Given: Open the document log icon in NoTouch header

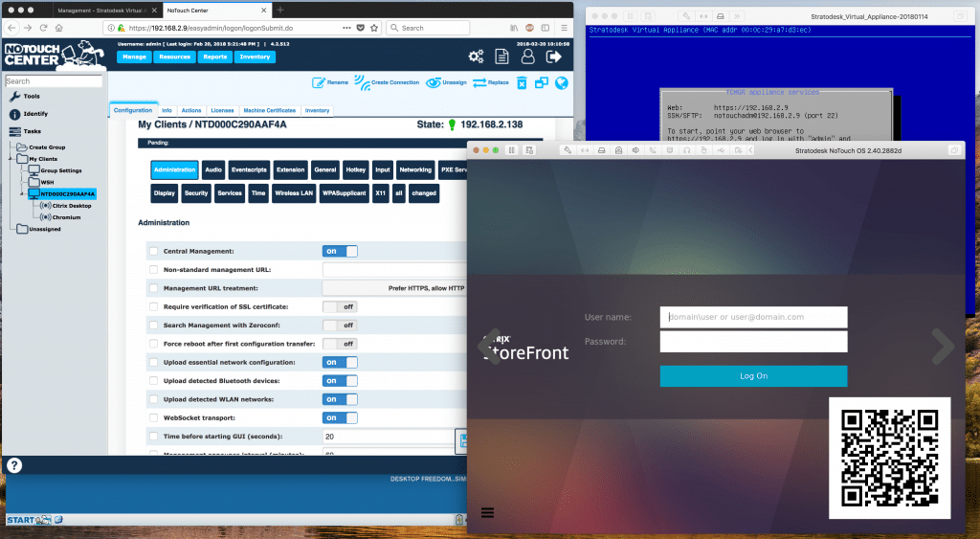Looking at the screenshot, I should coord(501,56).
